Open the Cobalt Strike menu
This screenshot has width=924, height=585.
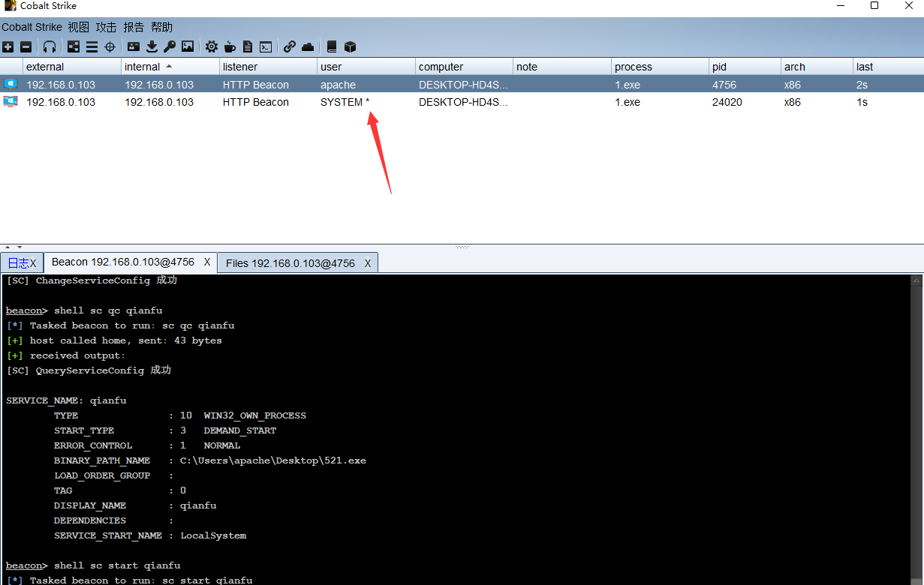32,27
